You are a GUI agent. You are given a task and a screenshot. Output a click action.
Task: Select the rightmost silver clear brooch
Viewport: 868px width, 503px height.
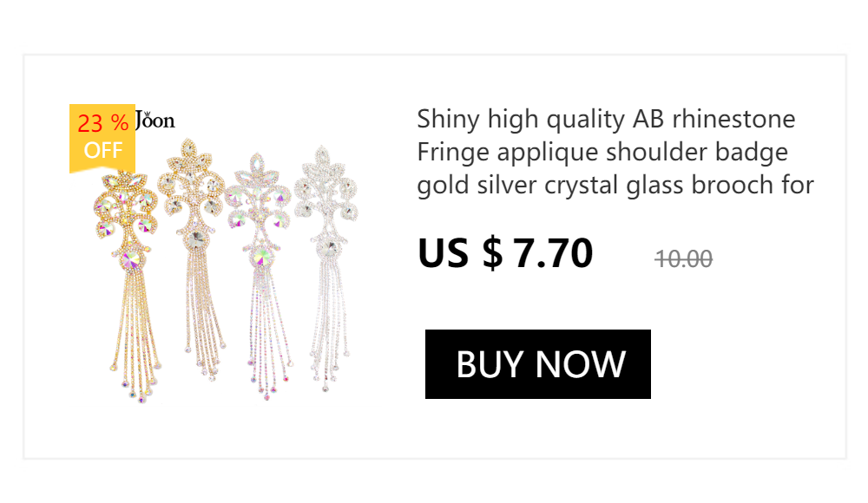(326, 268)
